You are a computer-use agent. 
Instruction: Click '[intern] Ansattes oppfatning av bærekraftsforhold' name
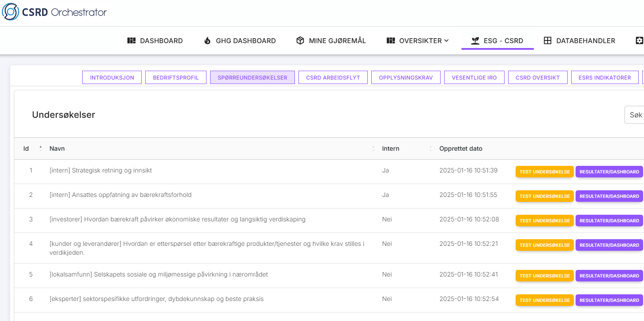point(121,195)
